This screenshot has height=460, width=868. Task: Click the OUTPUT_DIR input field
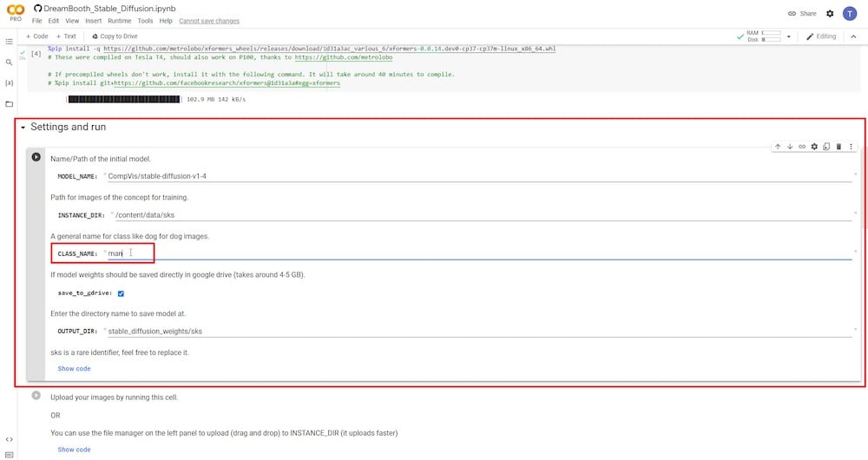pyautogui.click(x=479, y=331)
